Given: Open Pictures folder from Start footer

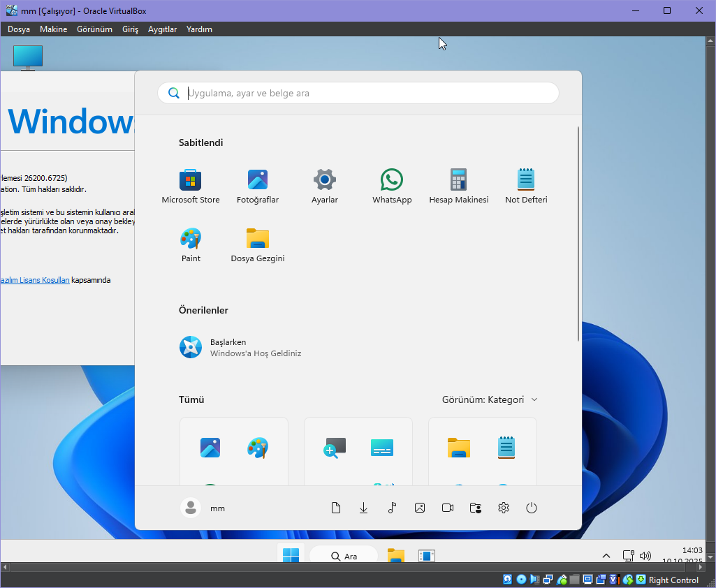Looking at the screenshot, I should pos(420,508).
